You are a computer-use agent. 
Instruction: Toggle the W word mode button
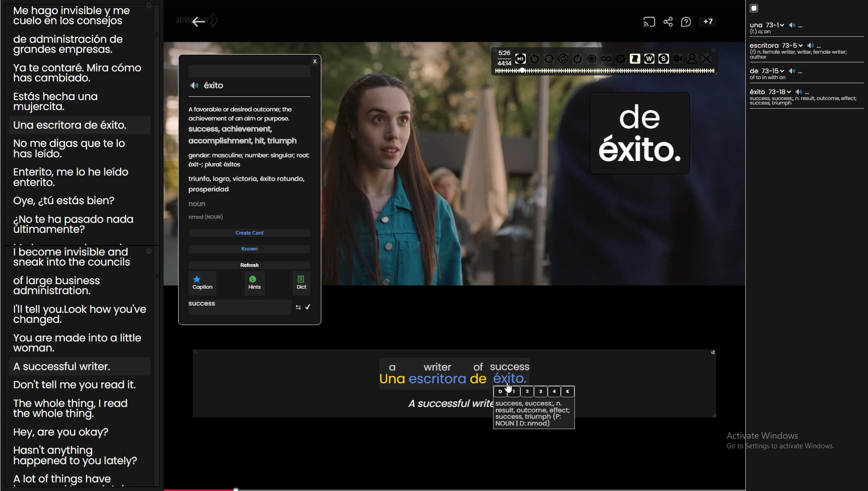click(x=649, y=59)
